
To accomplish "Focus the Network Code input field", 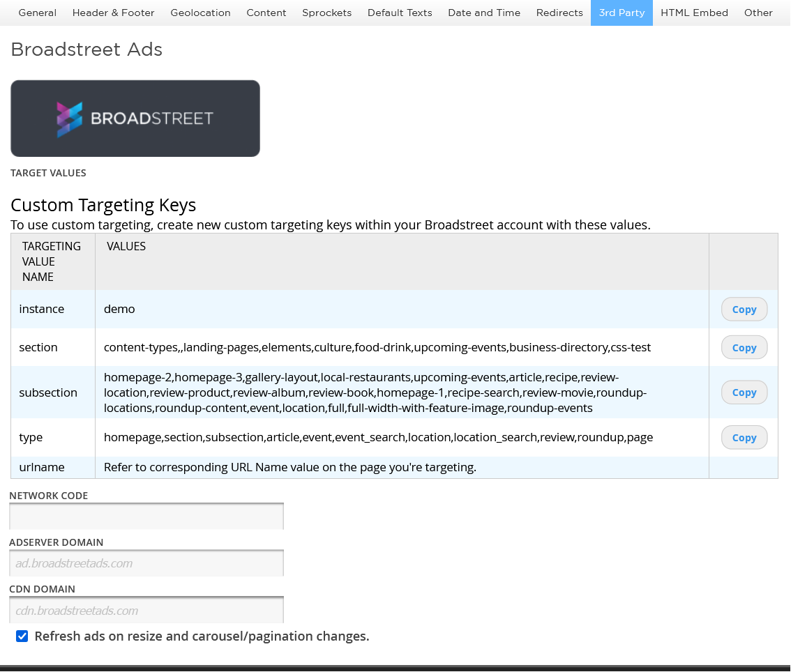I will pyautogui.click(x=146, y=517).
